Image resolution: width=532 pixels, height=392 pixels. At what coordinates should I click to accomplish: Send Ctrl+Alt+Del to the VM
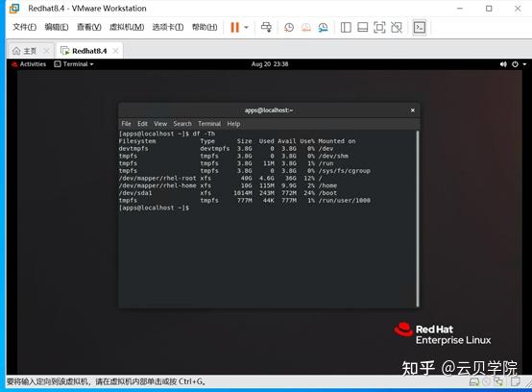[x=266, y=28]
